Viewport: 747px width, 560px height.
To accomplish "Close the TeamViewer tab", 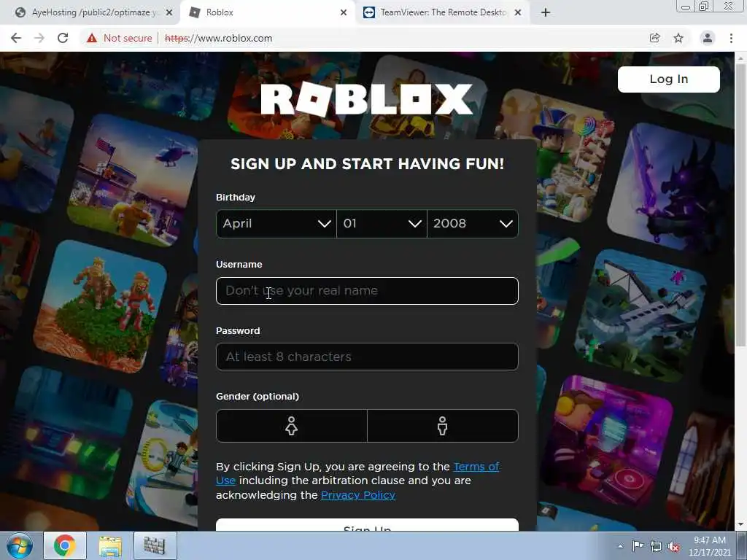I will pos(519,12).
